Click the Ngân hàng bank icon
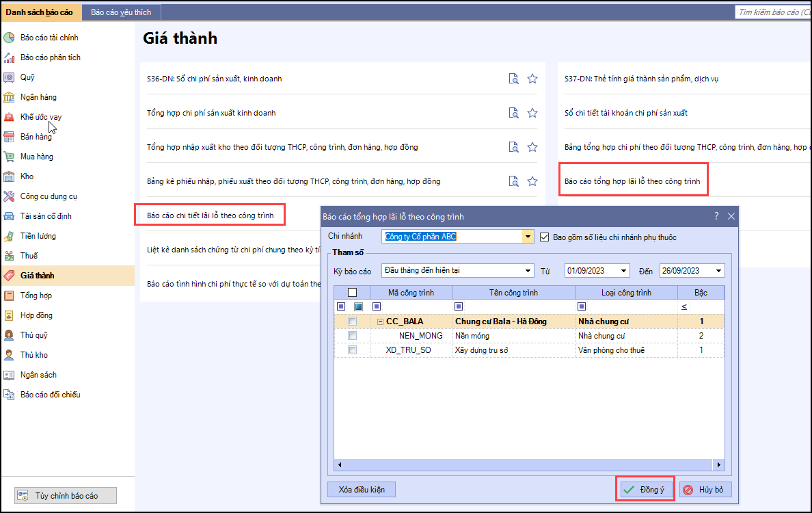 click(9, 97)
